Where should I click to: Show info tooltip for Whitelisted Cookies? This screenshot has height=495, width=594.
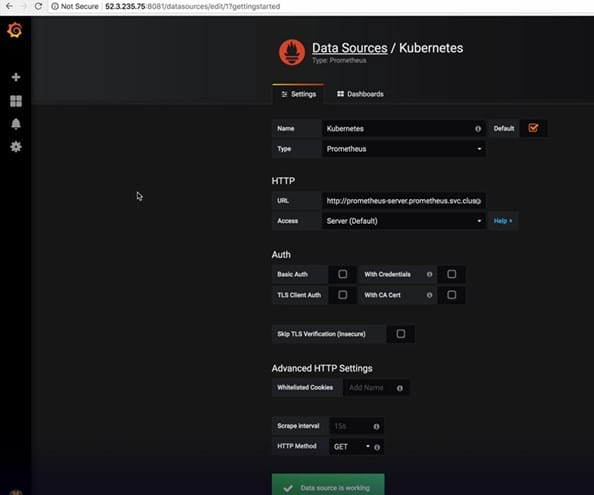click(400, 388)
